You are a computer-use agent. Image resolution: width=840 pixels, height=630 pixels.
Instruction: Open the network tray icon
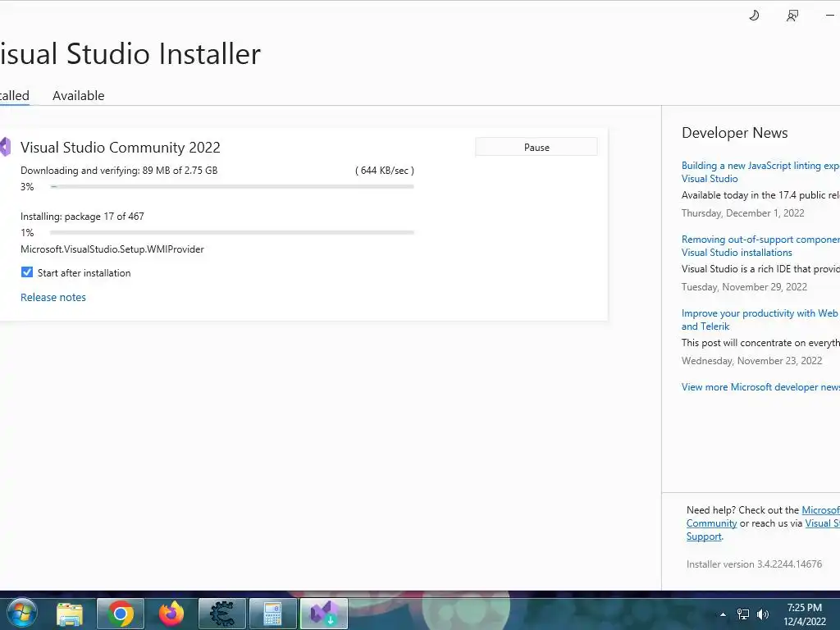click(x=743, y=614)
